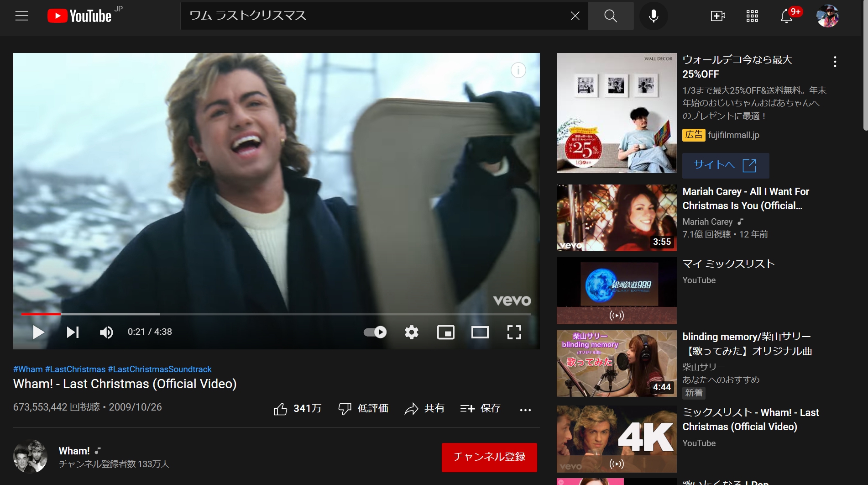Seek on the video progress bar

tap(276, 314)
